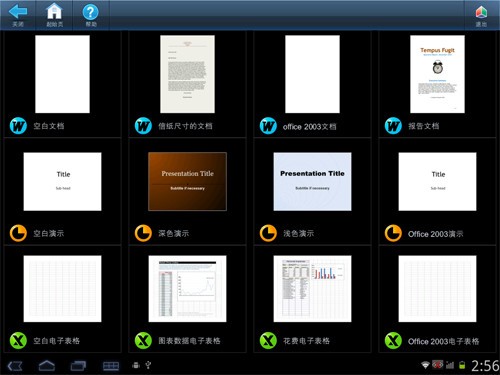Click the orange icon beside Office 2003演示
Screen dimensions: 500x375
coord(393,233)
